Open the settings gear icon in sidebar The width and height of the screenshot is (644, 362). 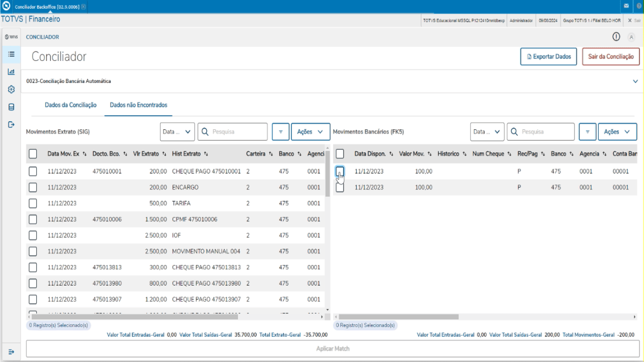click(11, 89)
